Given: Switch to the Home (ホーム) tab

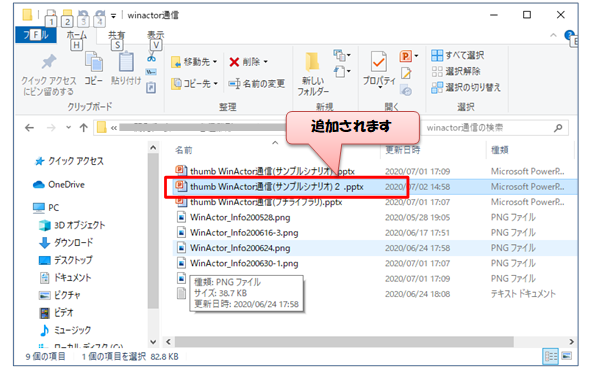Looking at the screenshot, I should click(77, 35).
